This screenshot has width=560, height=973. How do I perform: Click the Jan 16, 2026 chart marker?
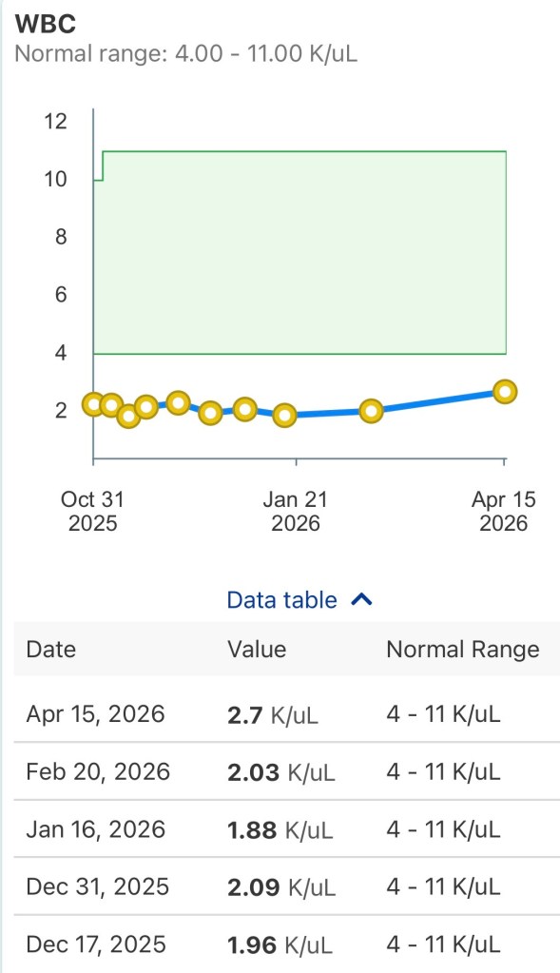(285, 416)
